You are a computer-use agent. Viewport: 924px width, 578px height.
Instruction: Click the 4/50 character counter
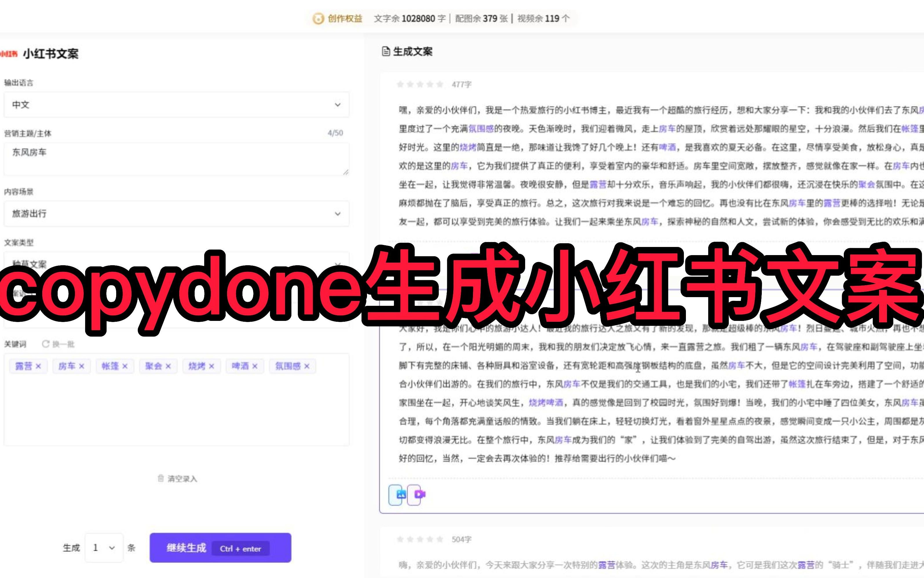(335, 133)
